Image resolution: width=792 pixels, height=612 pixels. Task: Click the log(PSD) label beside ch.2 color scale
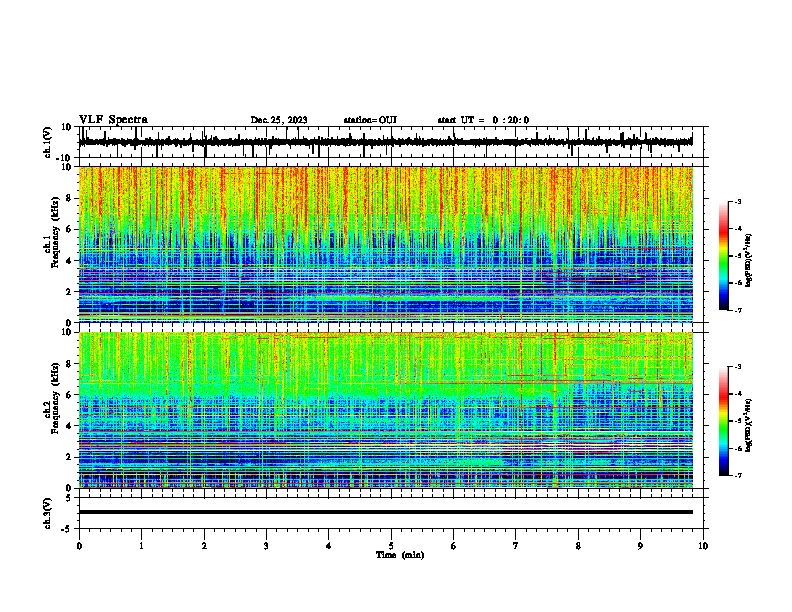click(749, 425)
